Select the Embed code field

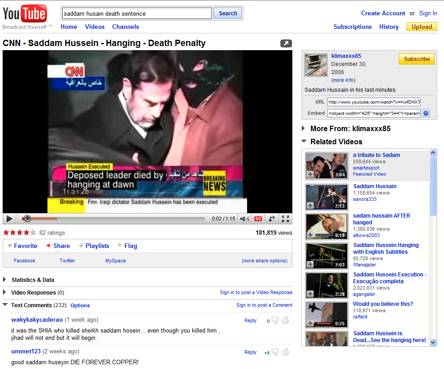pyautogui.click(x=374, y=113)
